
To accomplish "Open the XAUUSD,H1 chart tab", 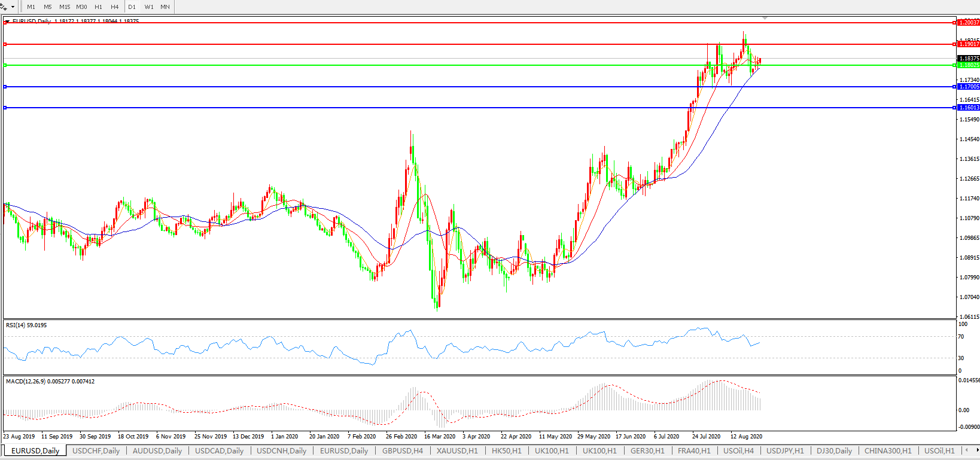I will pos(457,451).
